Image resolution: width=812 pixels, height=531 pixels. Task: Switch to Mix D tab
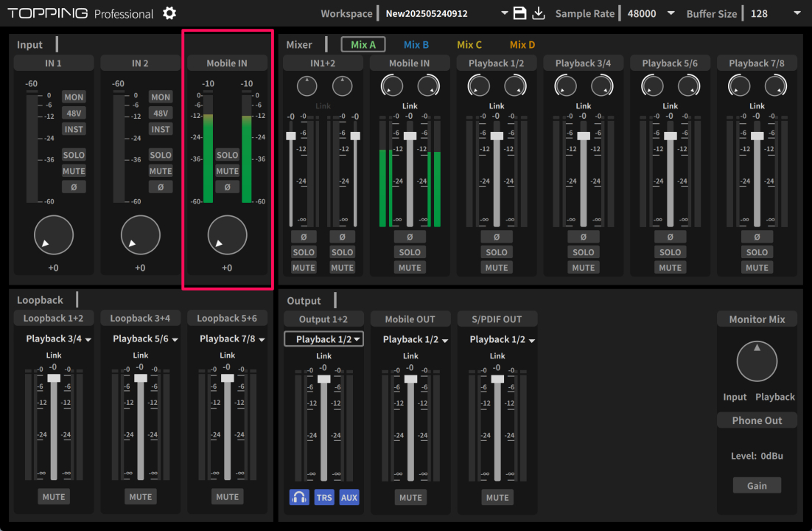point(522,44)
